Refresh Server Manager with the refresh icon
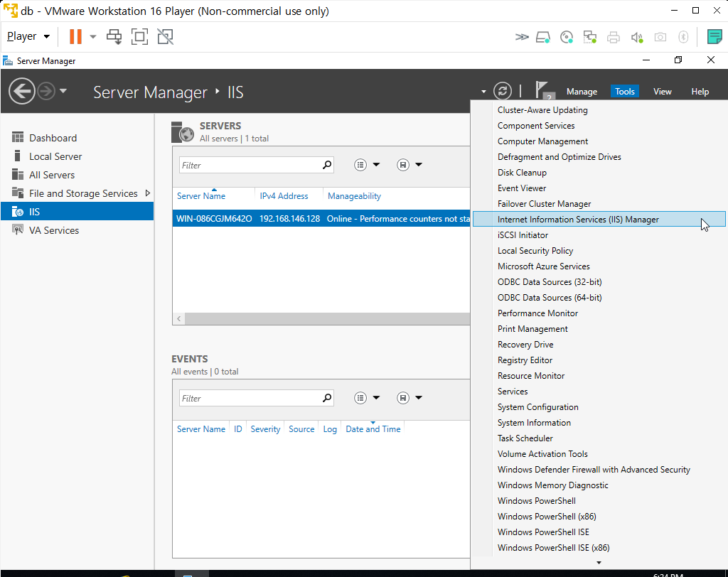Screen dimensions: 728x577 (503, 91)
